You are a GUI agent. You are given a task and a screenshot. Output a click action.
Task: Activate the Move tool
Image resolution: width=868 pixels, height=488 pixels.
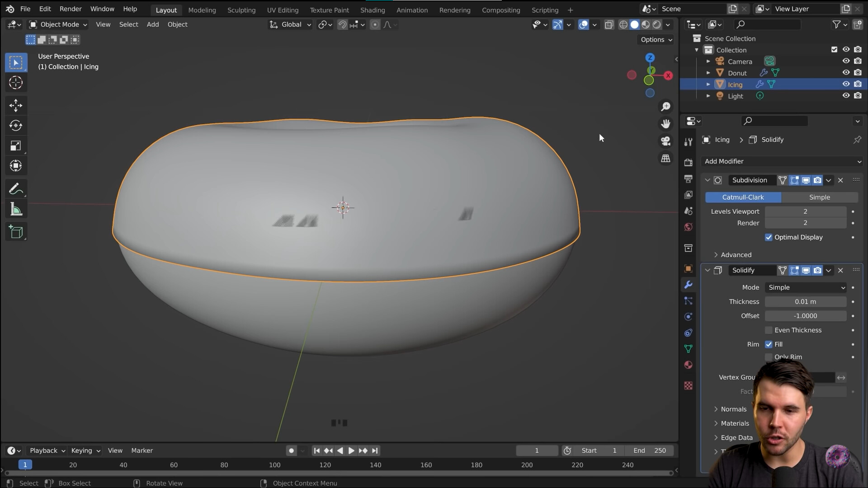coord(16,105)
